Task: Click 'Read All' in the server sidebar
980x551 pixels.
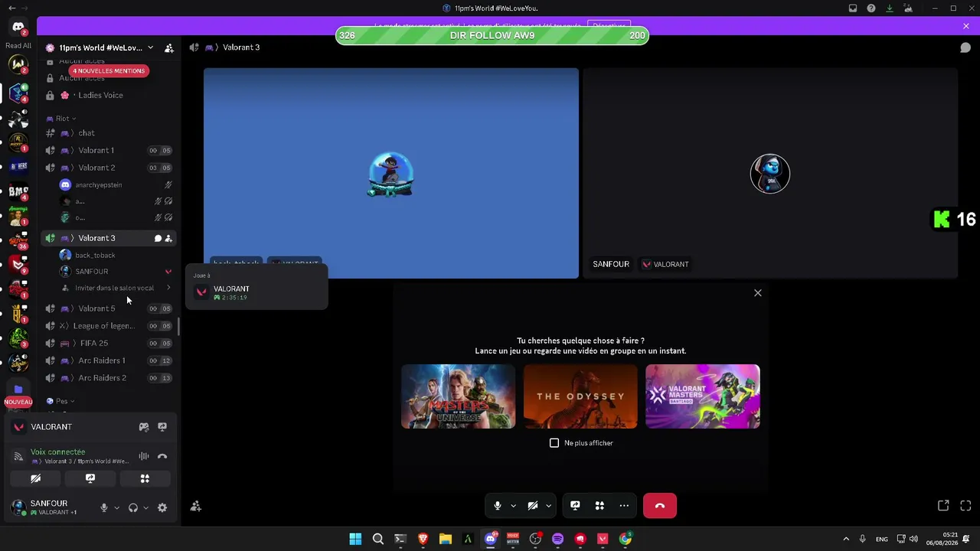Action: click(18, 46)
